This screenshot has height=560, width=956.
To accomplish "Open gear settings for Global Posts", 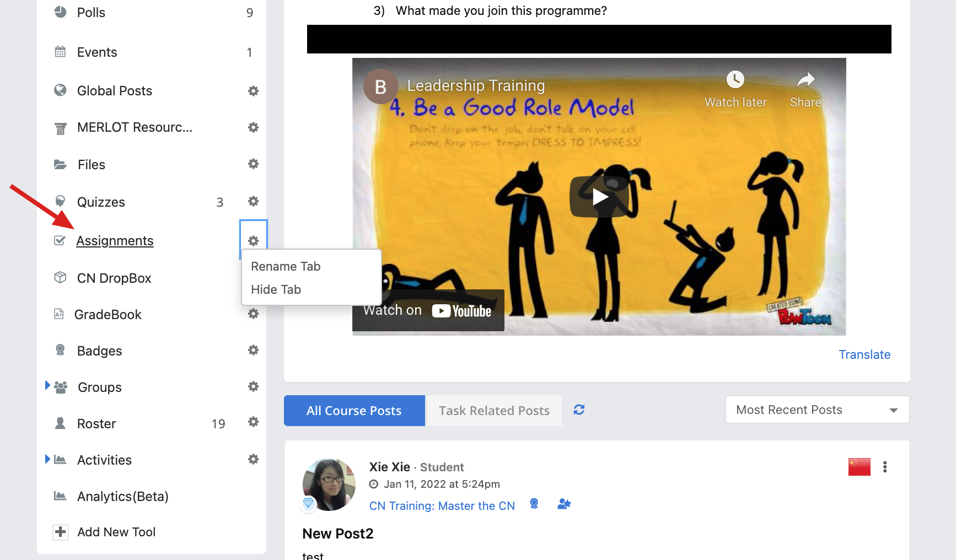I will (x=253, y=91).
